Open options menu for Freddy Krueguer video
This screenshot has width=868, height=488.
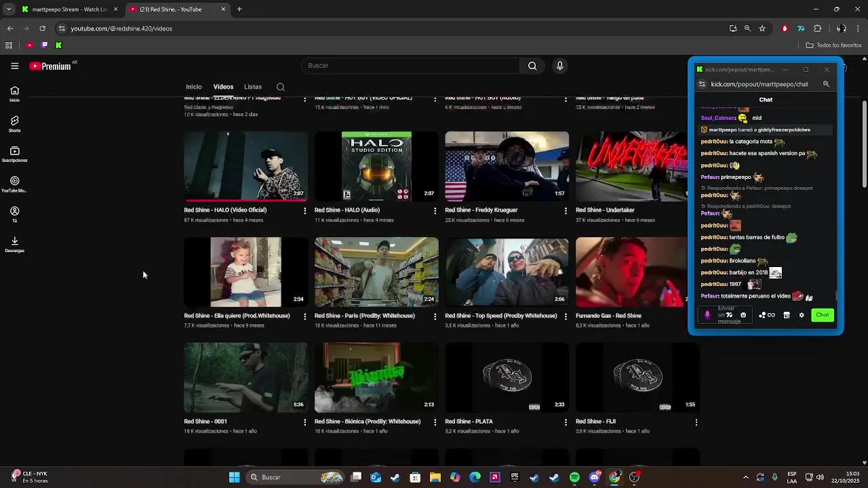566,211
